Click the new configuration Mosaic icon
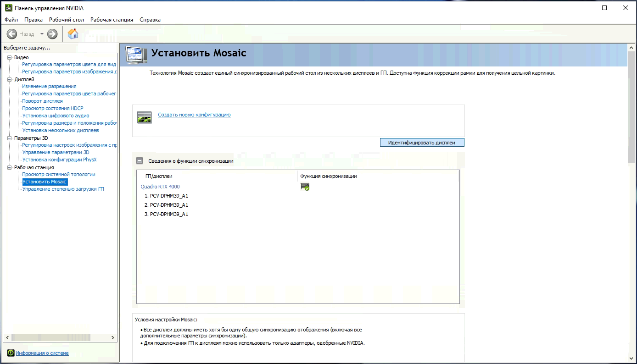637x364 pixels. click(x=144, y=117)
